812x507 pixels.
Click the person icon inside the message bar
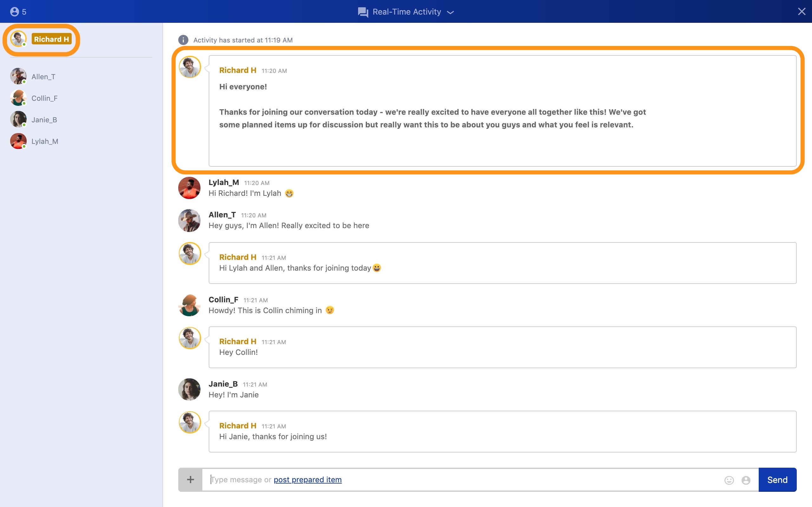coord(746,479)
